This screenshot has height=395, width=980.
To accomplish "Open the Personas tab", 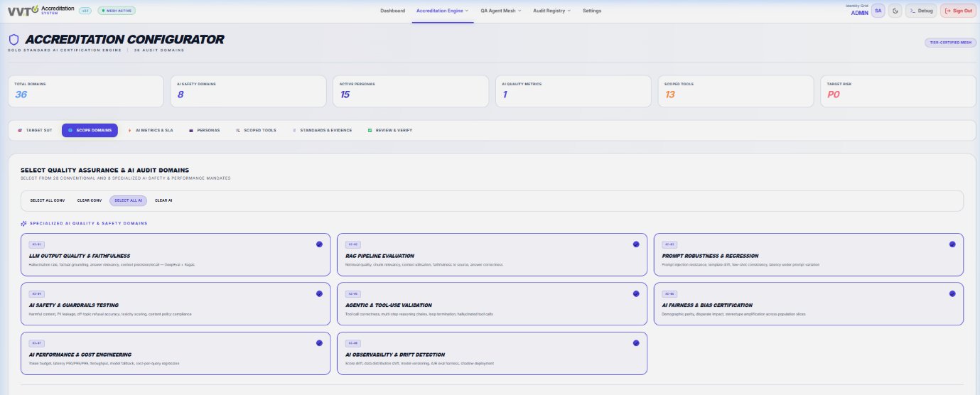I will 204,131.
